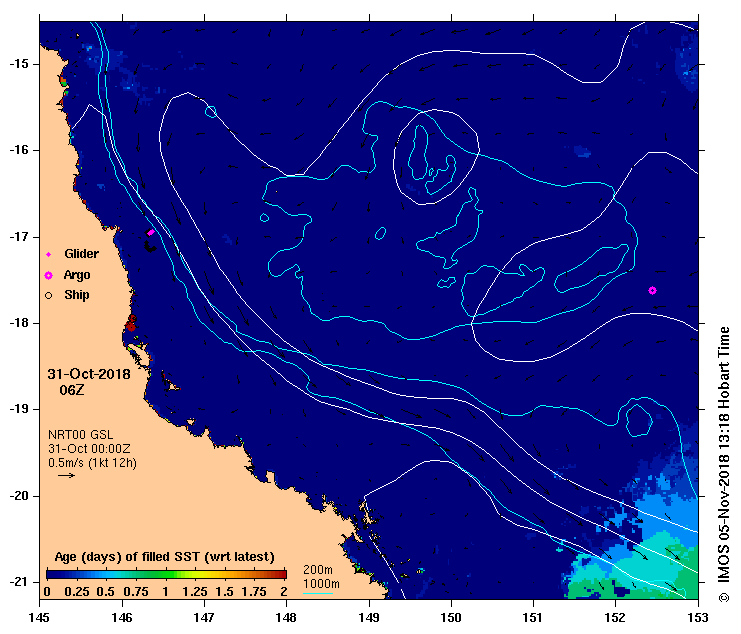Screen dimensions: 741x634
Task: Click the colorbar tick label '0.25'
Action: point(77,592)
